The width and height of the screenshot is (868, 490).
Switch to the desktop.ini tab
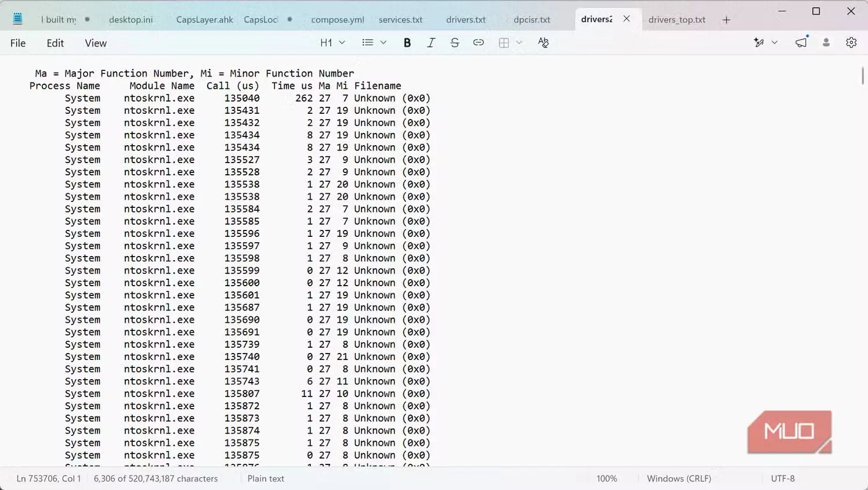point(131,20)
